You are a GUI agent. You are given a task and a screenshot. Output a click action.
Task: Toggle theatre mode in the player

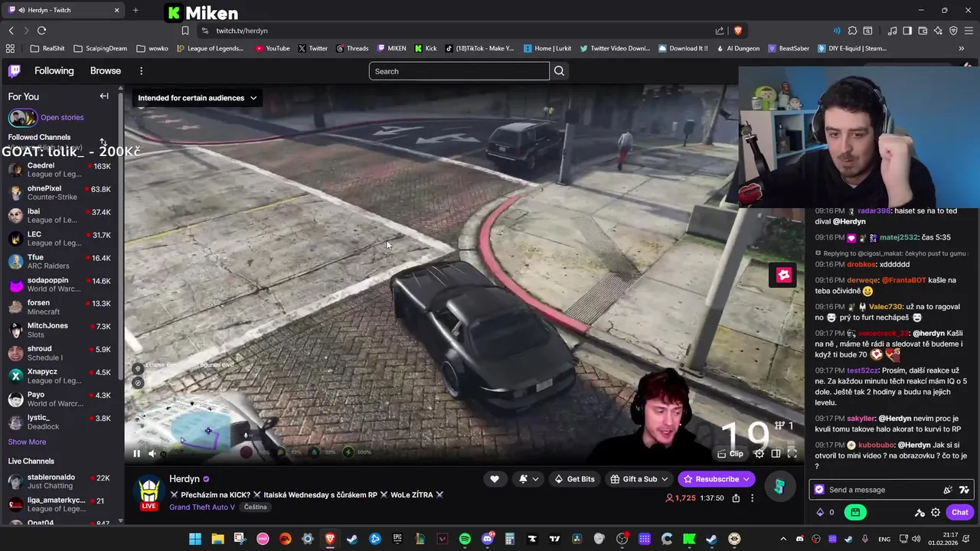click(776, 454)
